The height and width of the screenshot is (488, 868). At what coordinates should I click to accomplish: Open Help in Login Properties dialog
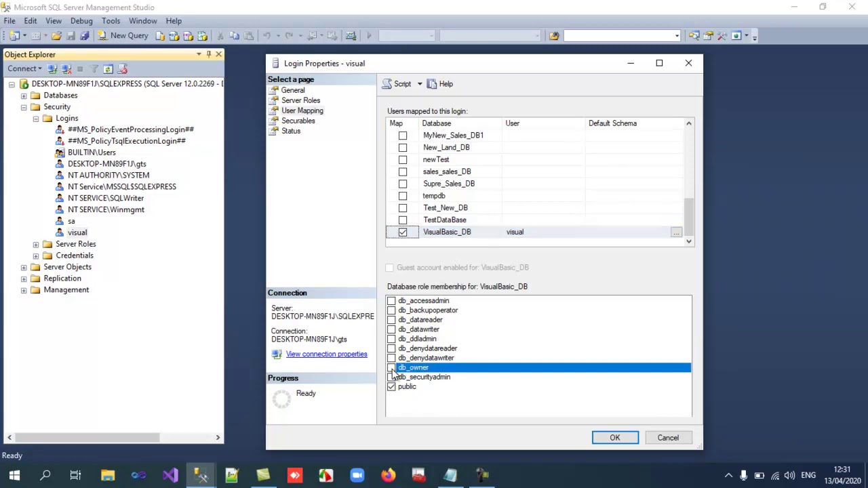click(439, 84)
